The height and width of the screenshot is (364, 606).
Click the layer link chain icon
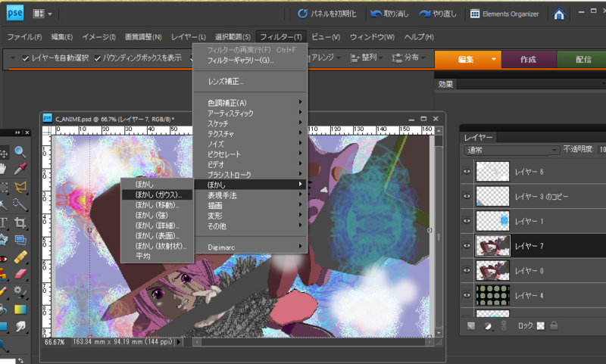click(504, 325)
